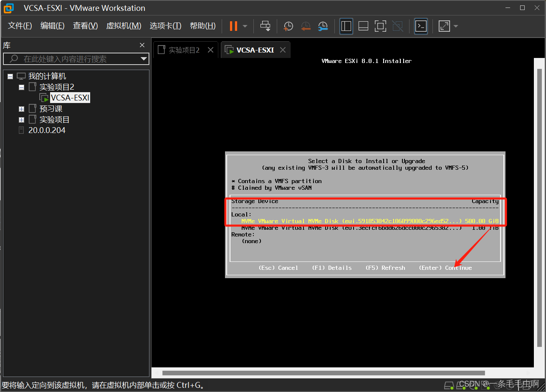Open the 编辑(E) menu
This screenshot has height=392, width=546.
point(53,26)
